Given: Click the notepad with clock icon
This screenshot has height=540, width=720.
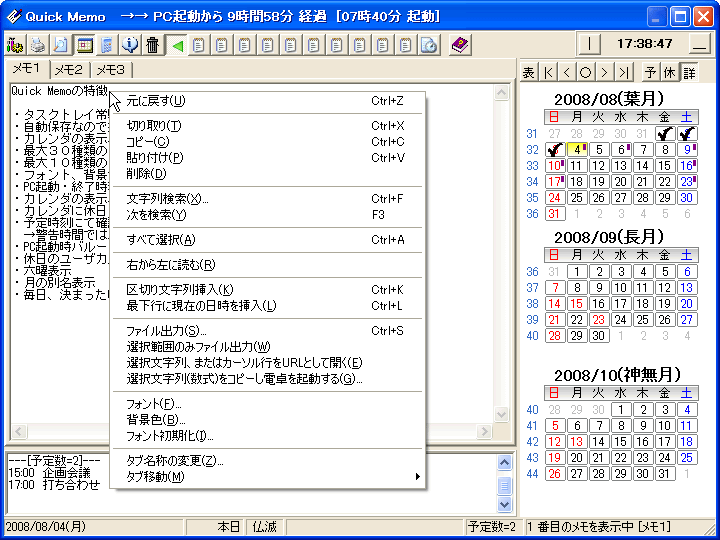Looking at the screenshot, I should [429, 45].
